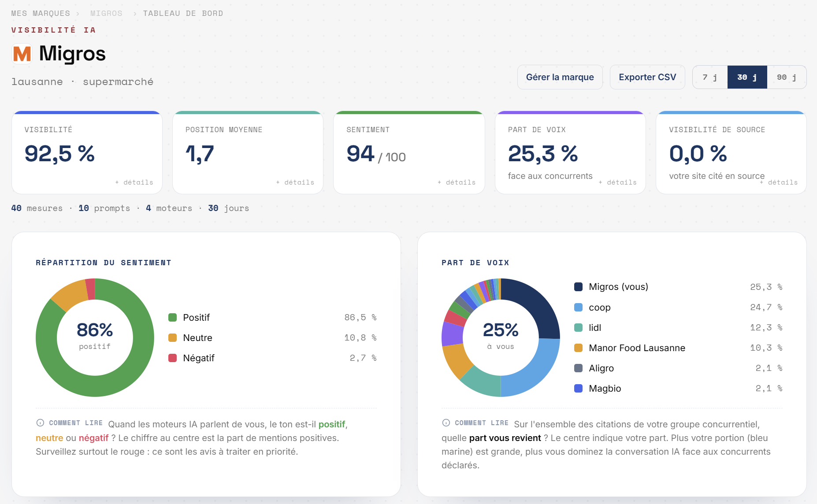Click the grey Aligro legend swatch
The width and height of the screenshot is (817, 504).
[x=579, y=368]
